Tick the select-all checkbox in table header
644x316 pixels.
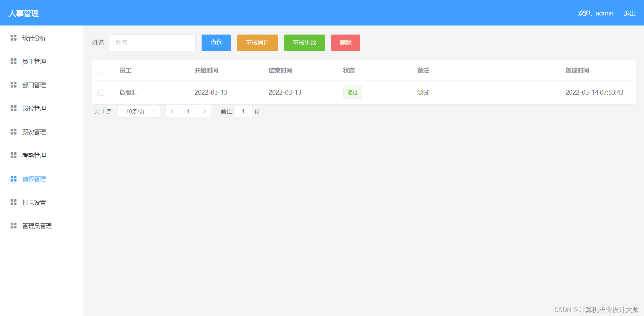[99, 70]
